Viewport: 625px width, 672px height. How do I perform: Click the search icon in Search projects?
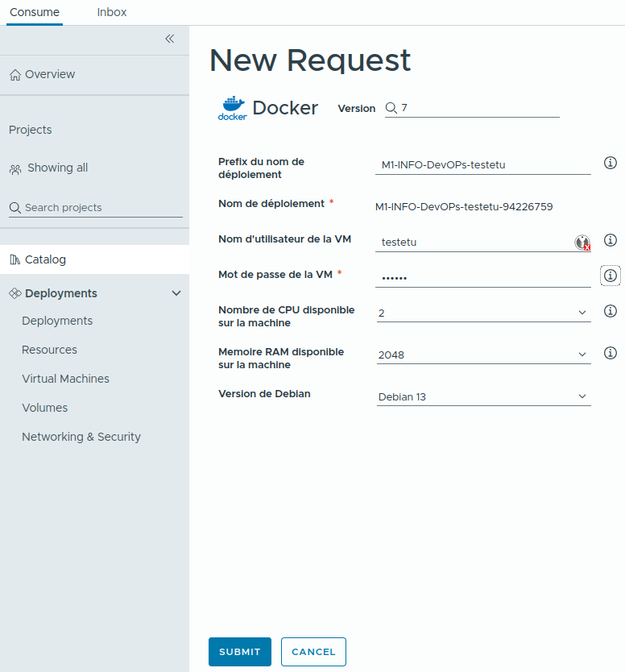click(x=14, y=207)
